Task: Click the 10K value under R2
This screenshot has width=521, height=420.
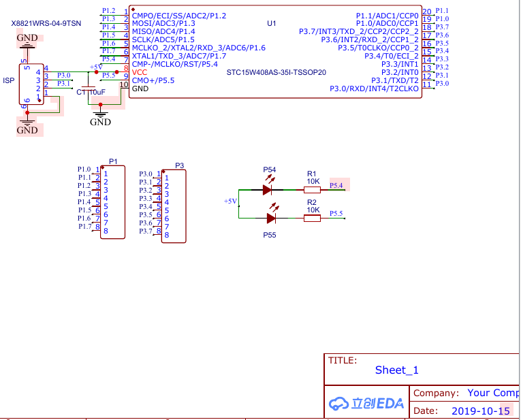Action: pos(313,210)
